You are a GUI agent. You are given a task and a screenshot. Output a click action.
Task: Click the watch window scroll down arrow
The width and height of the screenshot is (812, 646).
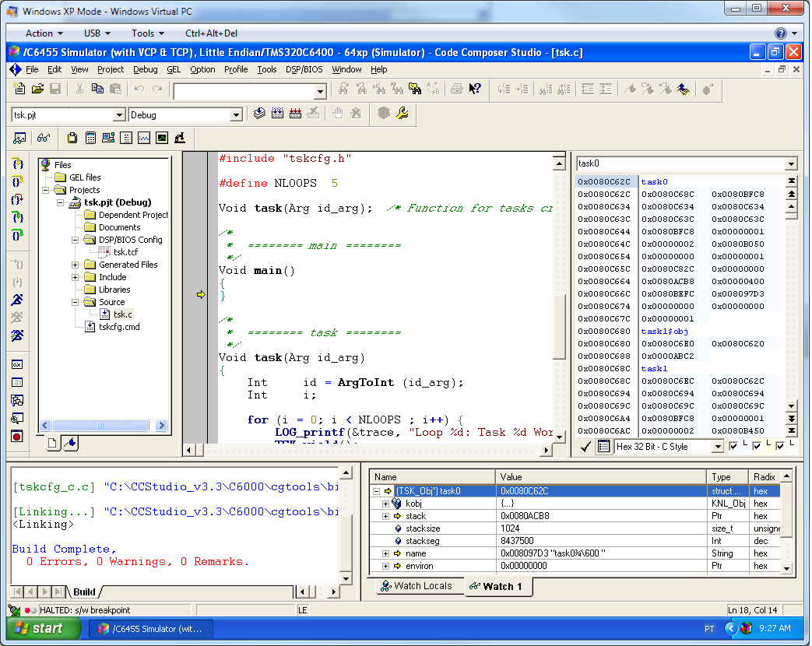click(786, 568)
